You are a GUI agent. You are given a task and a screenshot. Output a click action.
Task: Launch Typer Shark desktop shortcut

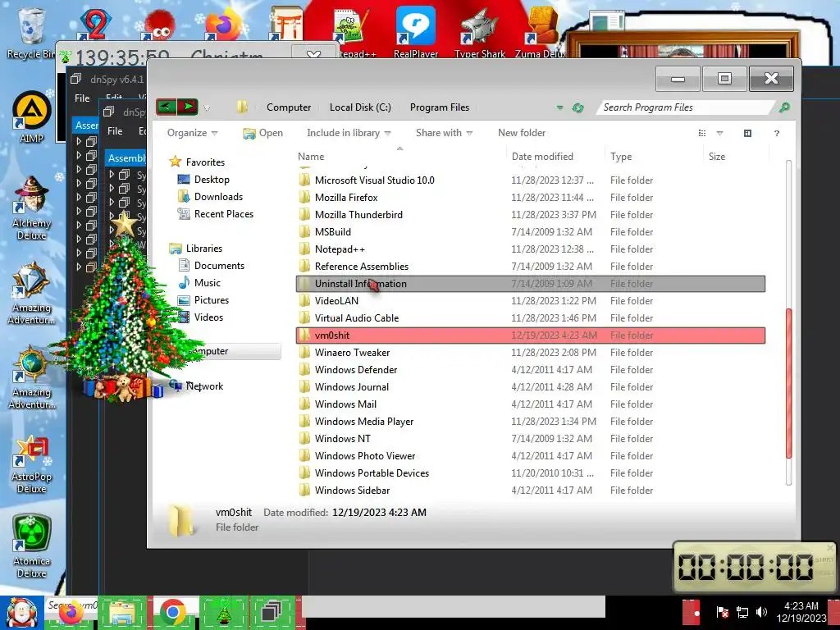479,32
